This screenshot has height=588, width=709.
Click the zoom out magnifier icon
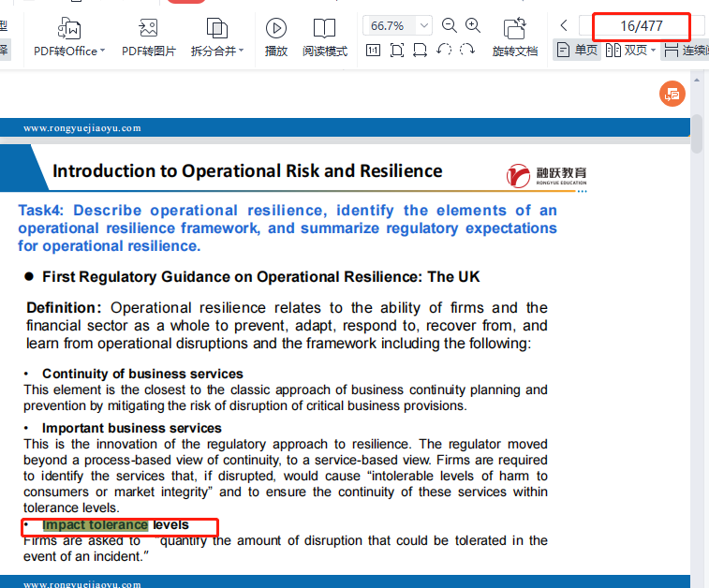450,25
